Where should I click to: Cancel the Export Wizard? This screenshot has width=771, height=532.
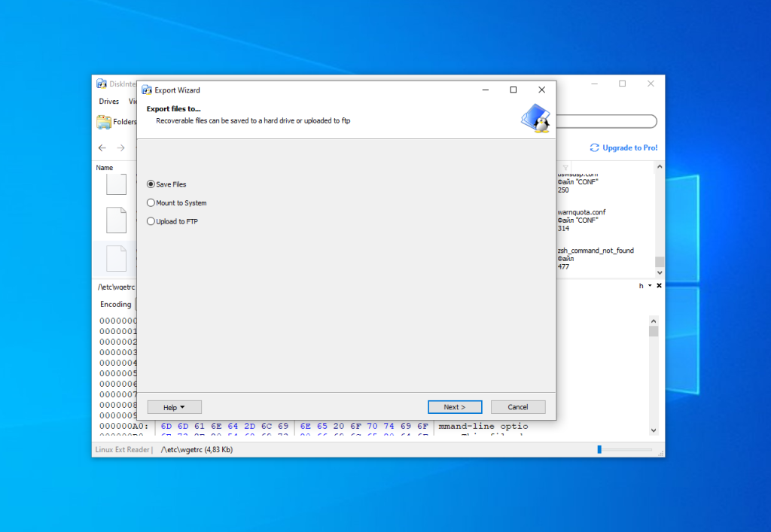[x=518, y=407]
